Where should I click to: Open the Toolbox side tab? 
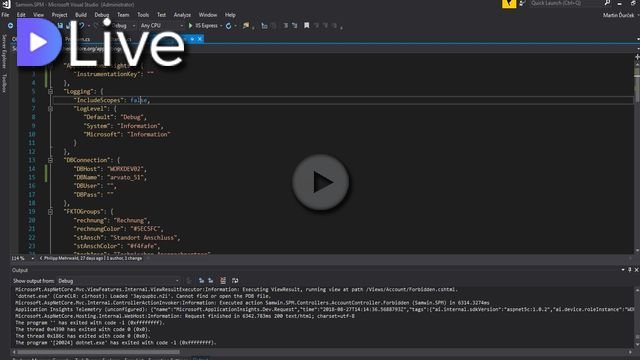click(x=4, y=83)
